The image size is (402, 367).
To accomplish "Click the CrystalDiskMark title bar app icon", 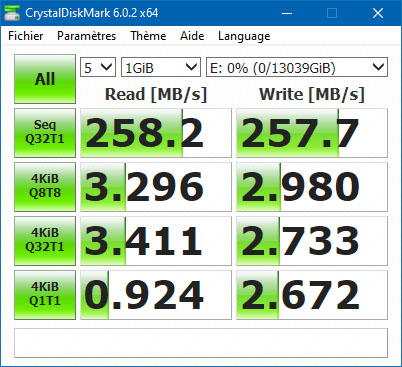I will click(x=12, y=13).
